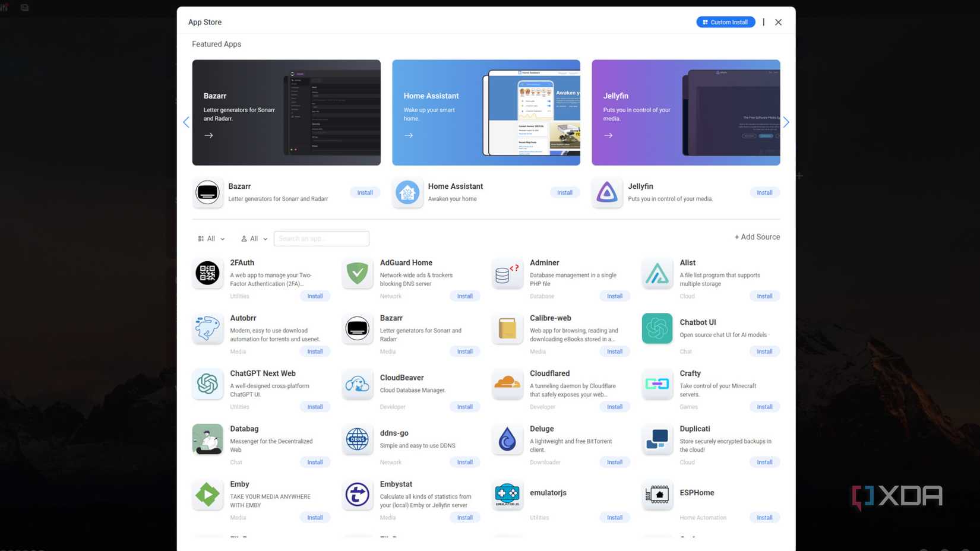The image size is (980, 551).
Task: Install Calibre-web
Action: pyautogui.click(x=615, y=351)
